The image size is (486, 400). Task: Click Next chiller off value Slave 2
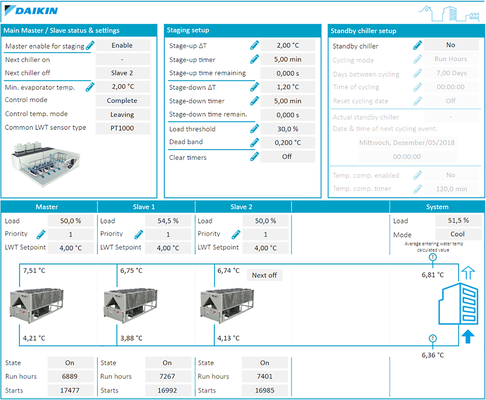[123, 73]
